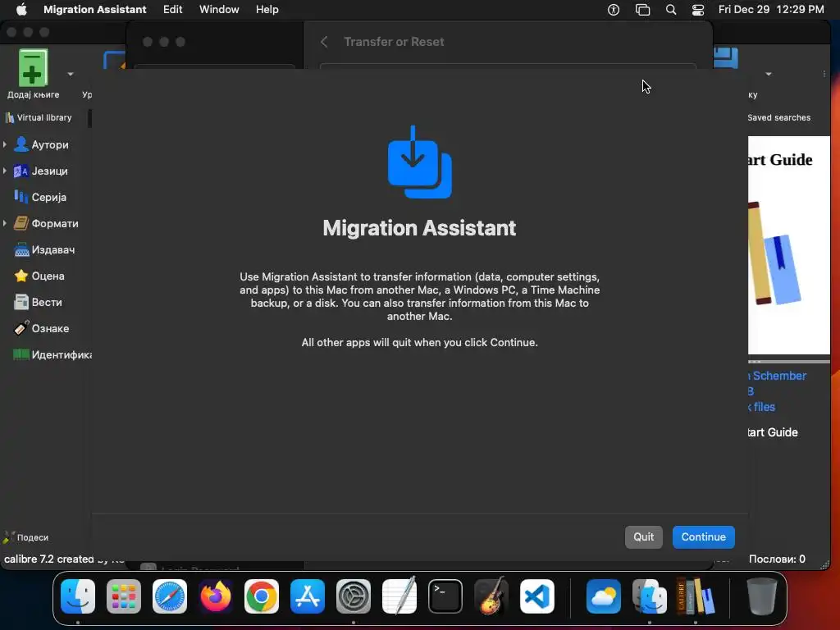
Task: Select the Вести news icon in calibre
Action: click(x=21, y=302)
